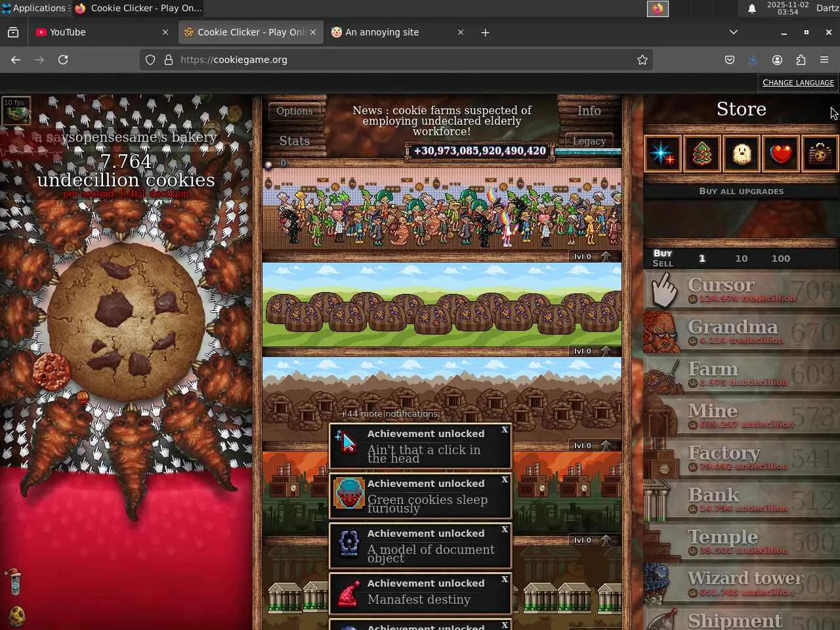The image size is (840, 630).
Task: Open a new browser tab
Action: click(485, 32)
